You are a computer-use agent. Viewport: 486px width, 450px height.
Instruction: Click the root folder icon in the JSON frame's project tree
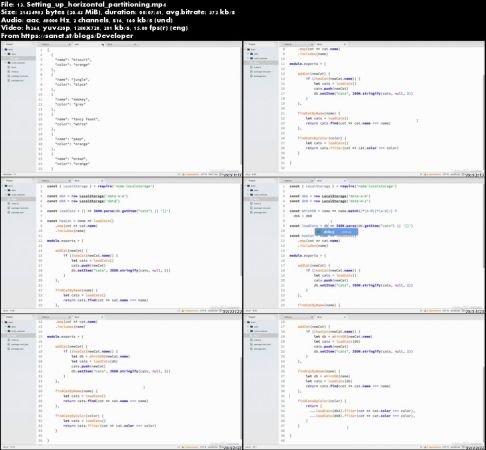[6, 49]
